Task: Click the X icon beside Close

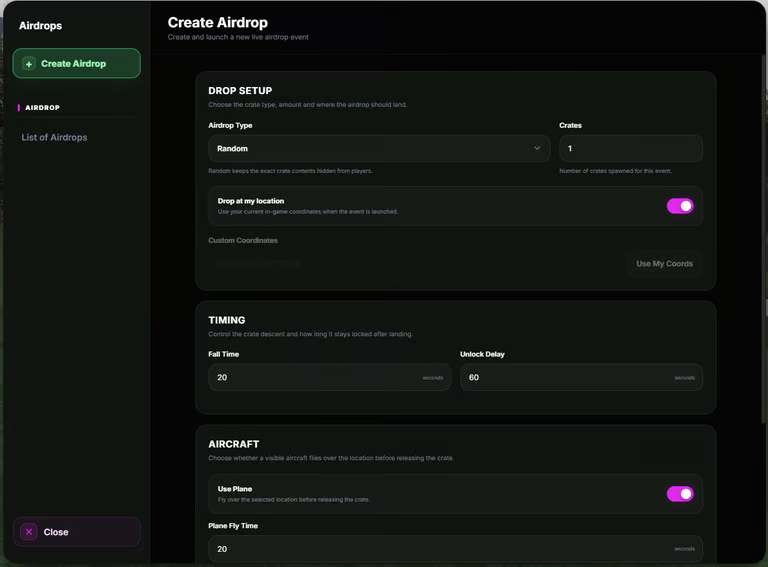Action: [x=29, y=532]
